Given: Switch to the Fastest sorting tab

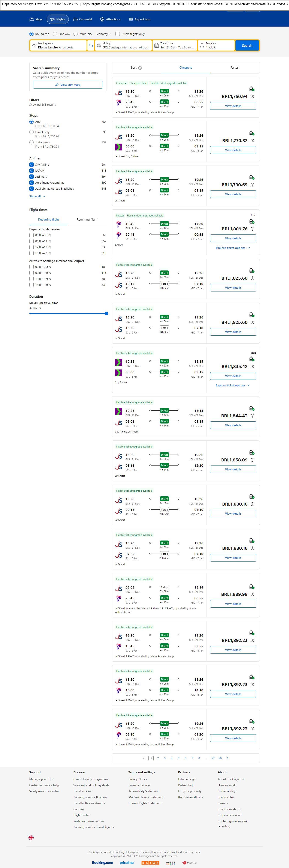Looking at the screenshot, I should tap(235, 68).
